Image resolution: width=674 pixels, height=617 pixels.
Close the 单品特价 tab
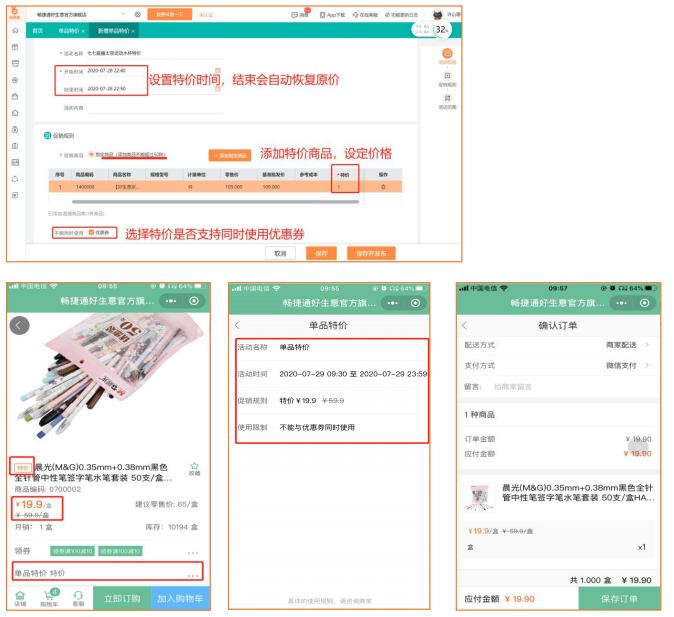(83, 31)
